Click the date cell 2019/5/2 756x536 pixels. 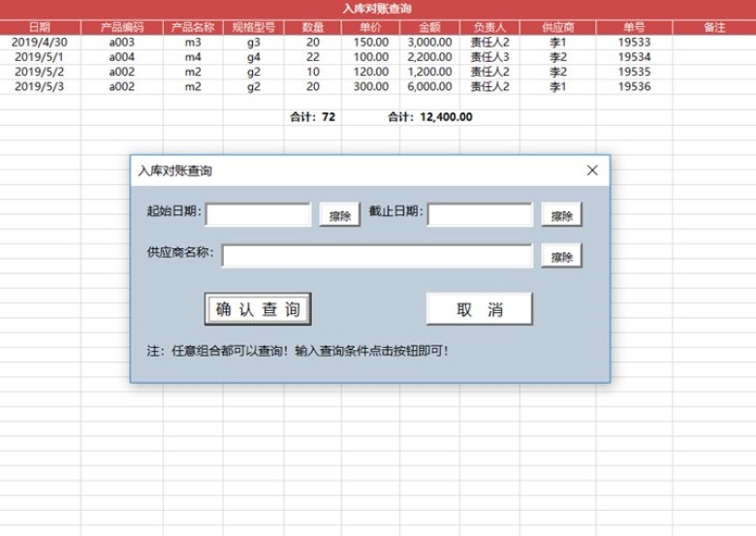pyautogui.click(x=39, y=72)
